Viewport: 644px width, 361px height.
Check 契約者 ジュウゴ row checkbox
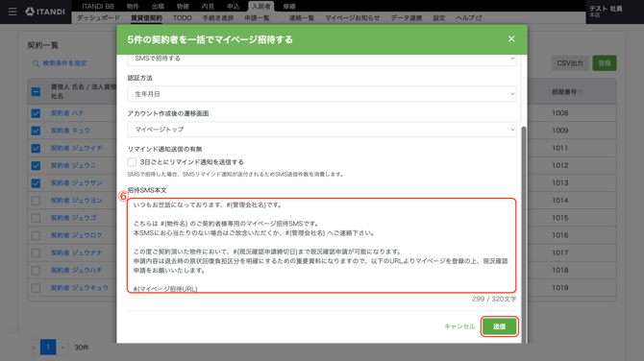pyautogui.click(x=36, y=218)
